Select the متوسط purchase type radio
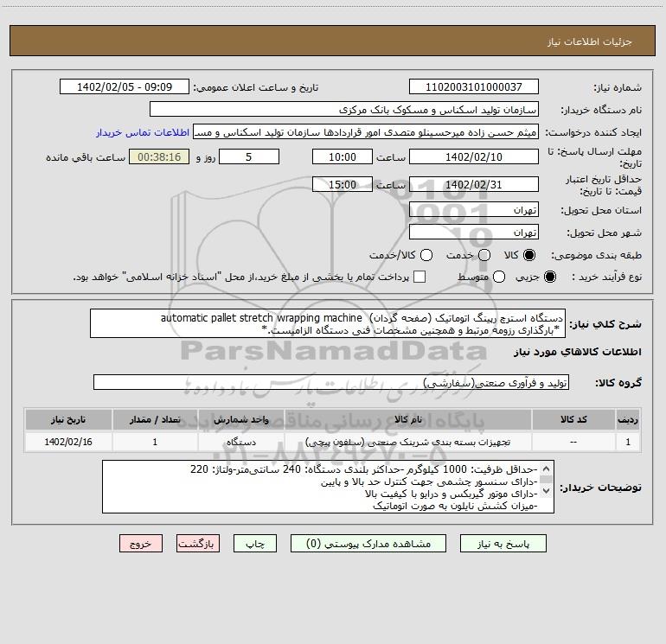Image resolution: width=666 pixels, height=644 pixels. 499,277
